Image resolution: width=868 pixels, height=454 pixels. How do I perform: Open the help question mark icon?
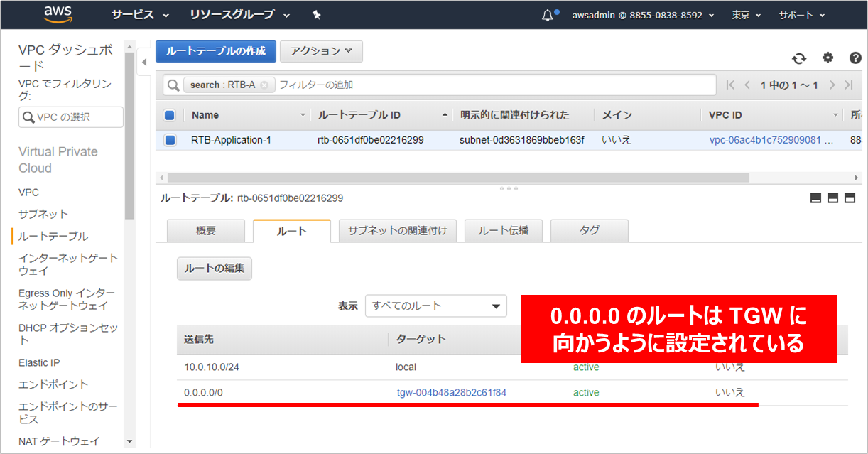pyautogui.click(x=855, y=58)
